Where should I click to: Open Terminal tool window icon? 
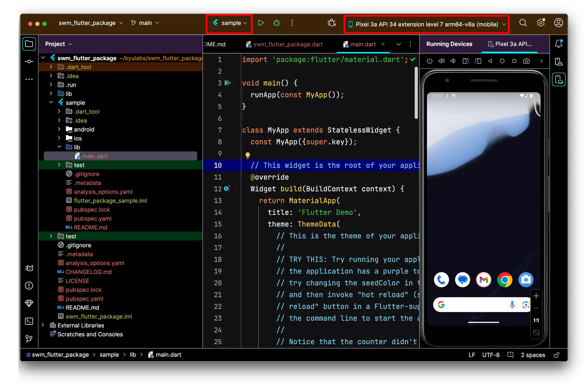pos(29,321)
